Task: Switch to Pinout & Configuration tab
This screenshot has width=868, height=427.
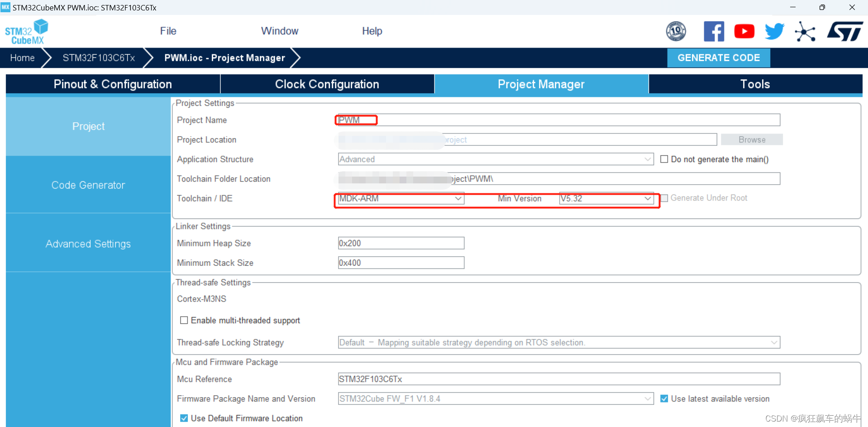Action: 113,84
